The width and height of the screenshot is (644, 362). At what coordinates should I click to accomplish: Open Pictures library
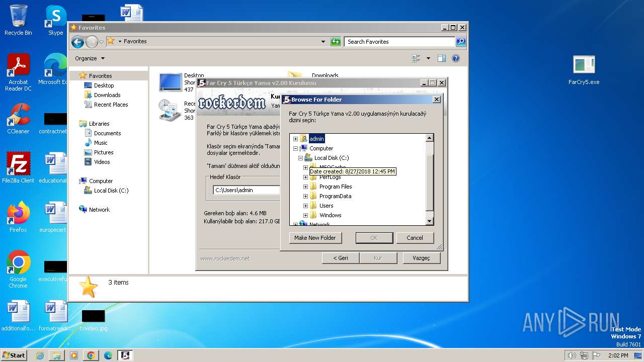[x=104, y=152]
